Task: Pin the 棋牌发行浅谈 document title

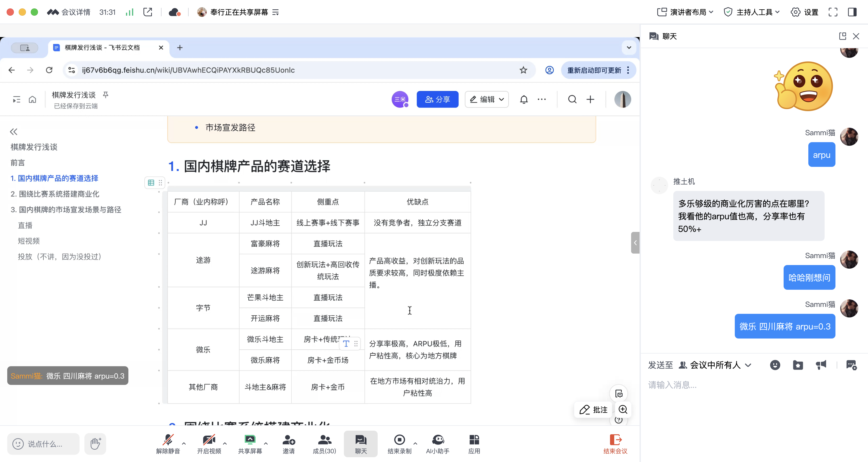Action: [105, 95]
